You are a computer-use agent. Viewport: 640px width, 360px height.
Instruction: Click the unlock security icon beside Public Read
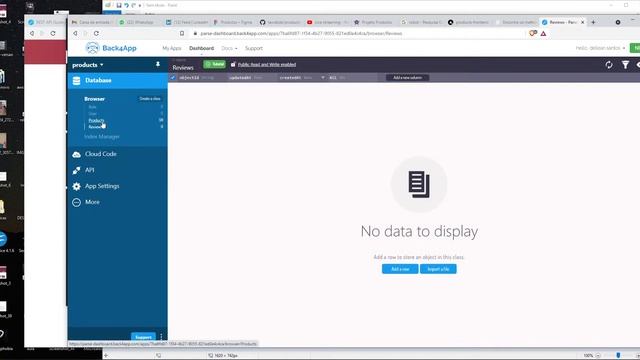[233, 64]
